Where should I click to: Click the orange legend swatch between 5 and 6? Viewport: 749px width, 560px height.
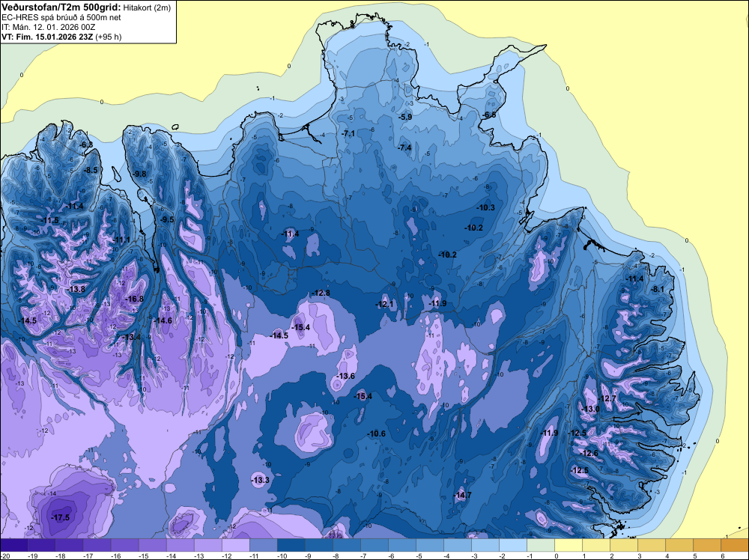pyautogui.click(x=707, y=545)
